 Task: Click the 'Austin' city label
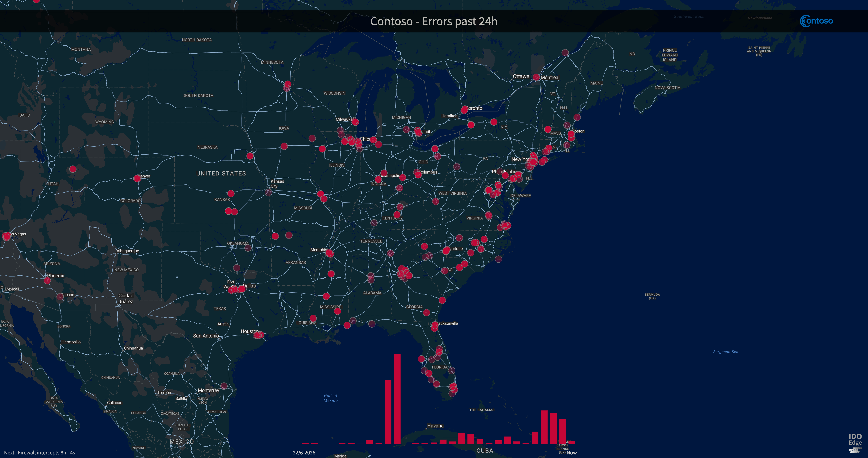pos(223,324)
